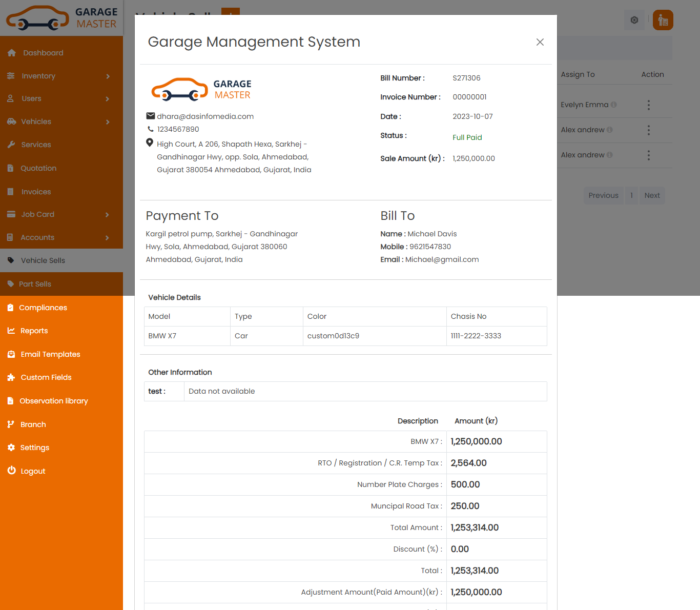Open the action menu for Evelyn Emma's row
Screen dimensions: 700x610
(x=649, y=105)
